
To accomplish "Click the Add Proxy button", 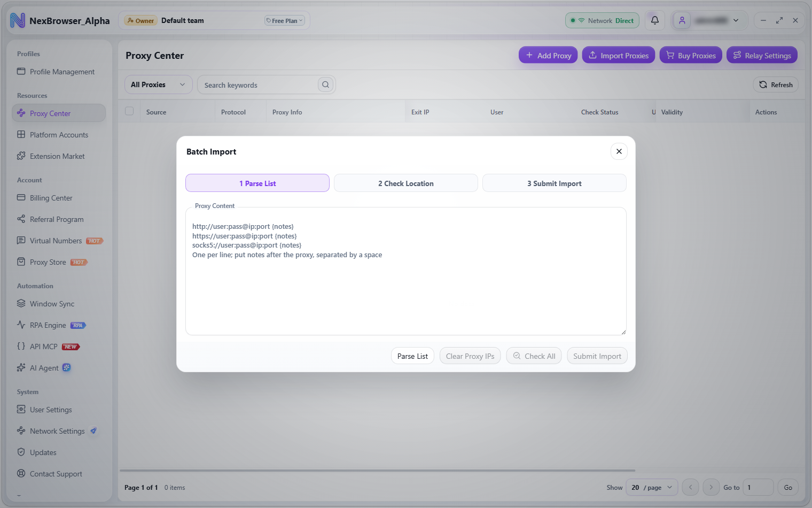I will (x=548, y=55).
